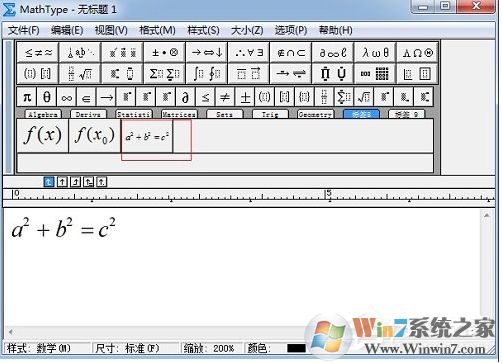
Task: Open the fraction and radical templates palette
Action: [80, 73]
